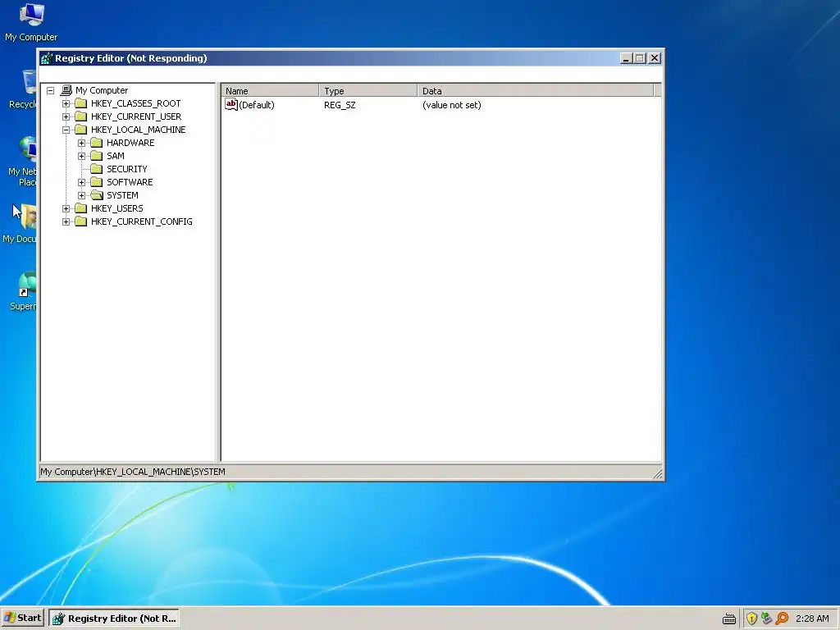
Task: Click the yellow security shield tray icon
Action: 751,619
